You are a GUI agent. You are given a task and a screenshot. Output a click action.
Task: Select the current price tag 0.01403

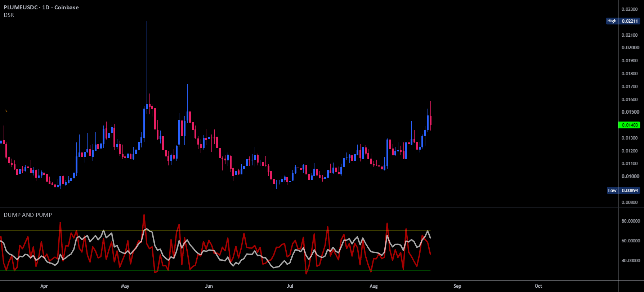(629, 125)
